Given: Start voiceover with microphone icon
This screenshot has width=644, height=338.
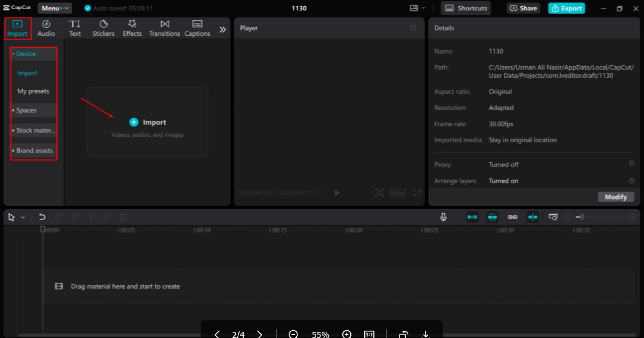Looking at the screenshot, I should [443, 217].
